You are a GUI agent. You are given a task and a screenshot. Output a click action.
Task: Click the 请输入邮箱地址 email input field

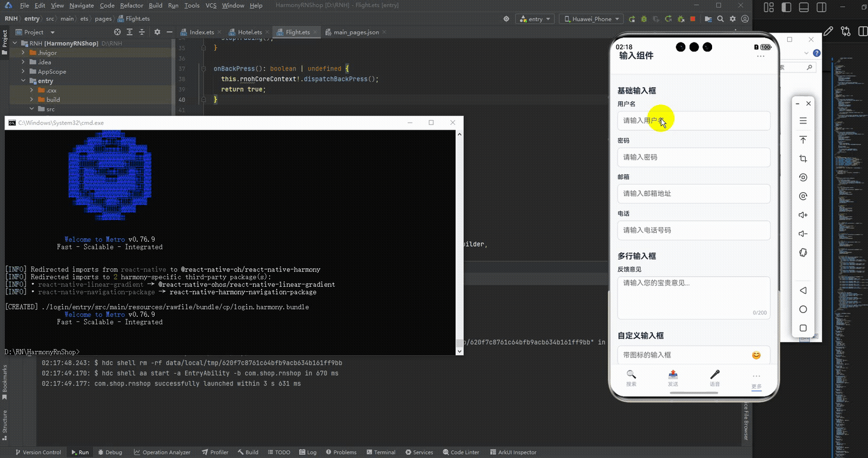694,193
